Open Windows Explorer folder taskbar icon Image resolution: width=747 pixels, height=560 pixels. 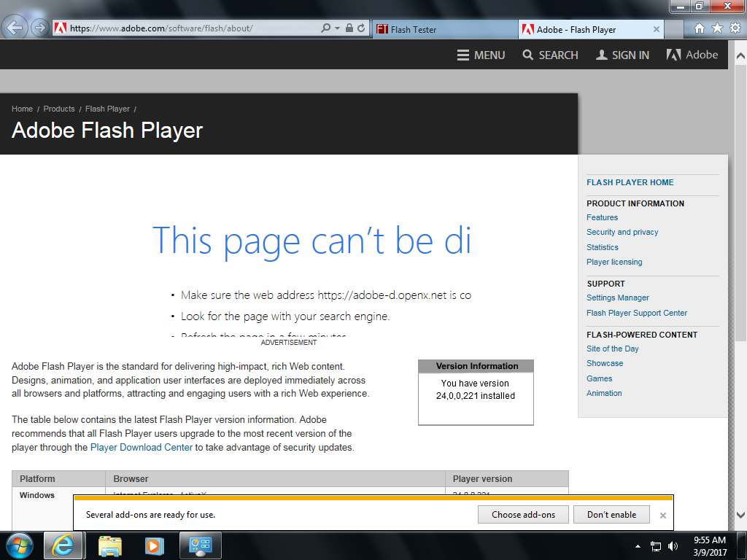pos(110,545)
